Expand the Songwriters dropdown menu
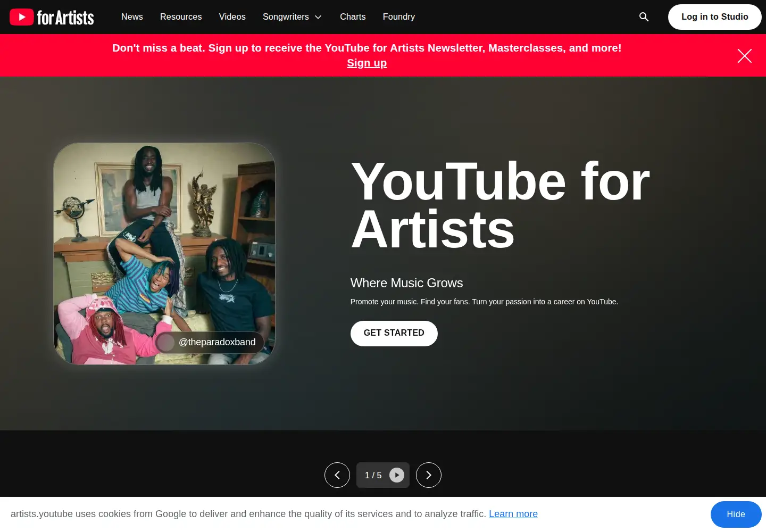 tap(292, 17)
